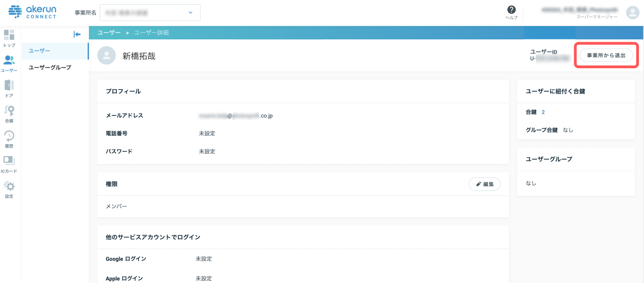Click the Apple ログイン 未設定 value
Image resolution: width=644 pixels, height=283 pixels.
click(x=204, y=278)
